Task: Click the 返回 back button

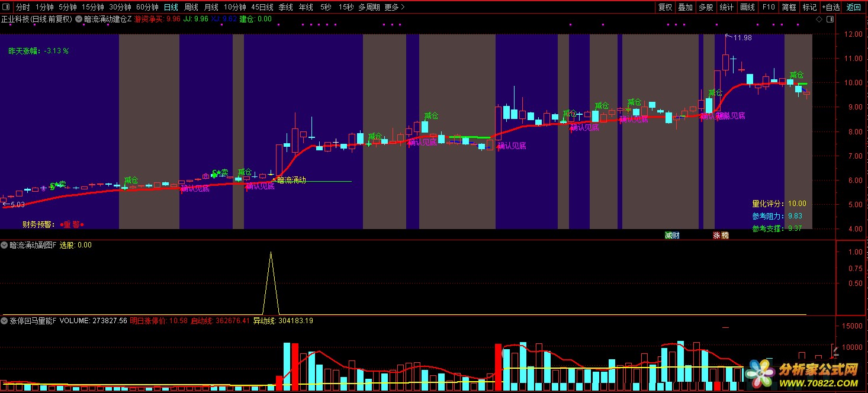Action: coord(853,7)
